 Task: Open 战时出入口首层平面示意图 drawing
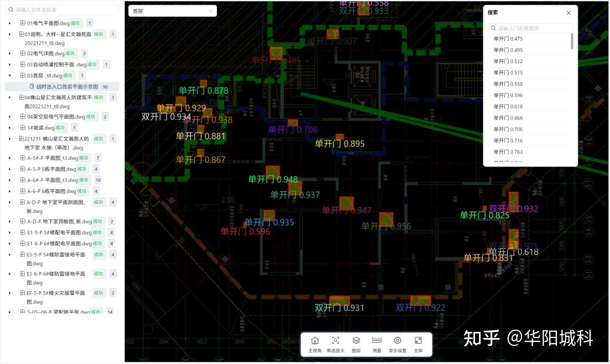tap(66, 86)
